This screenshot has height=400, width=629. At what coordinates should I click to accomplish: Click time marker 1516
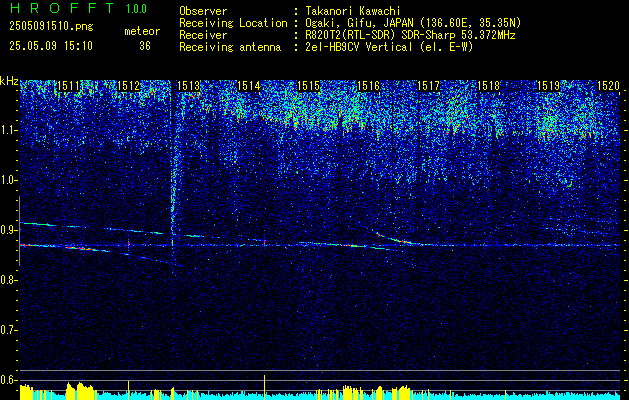pyautogui.click(x=369, y=85)
